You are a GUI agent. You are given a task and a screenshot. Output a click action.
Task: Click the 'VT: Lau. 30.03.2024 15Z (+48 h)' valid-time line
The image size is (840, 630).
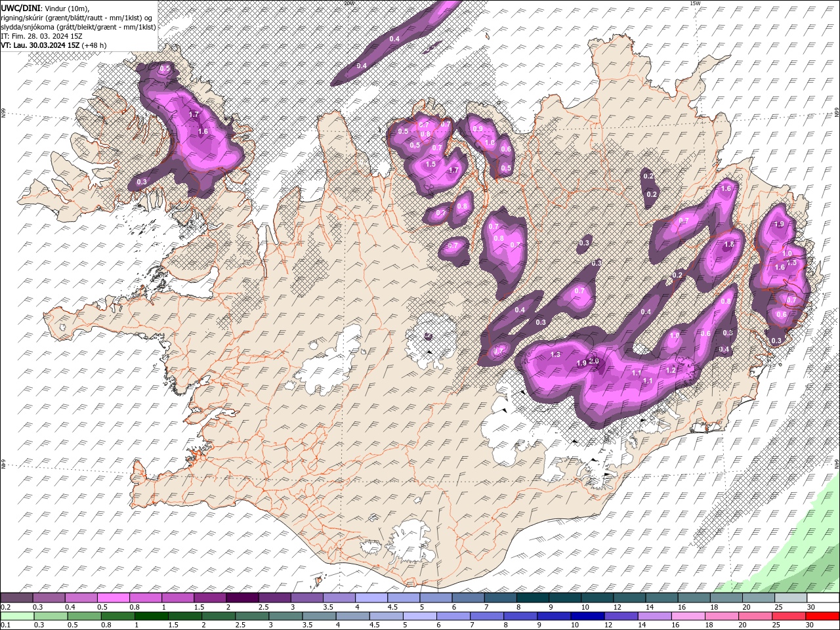[54, 45]
